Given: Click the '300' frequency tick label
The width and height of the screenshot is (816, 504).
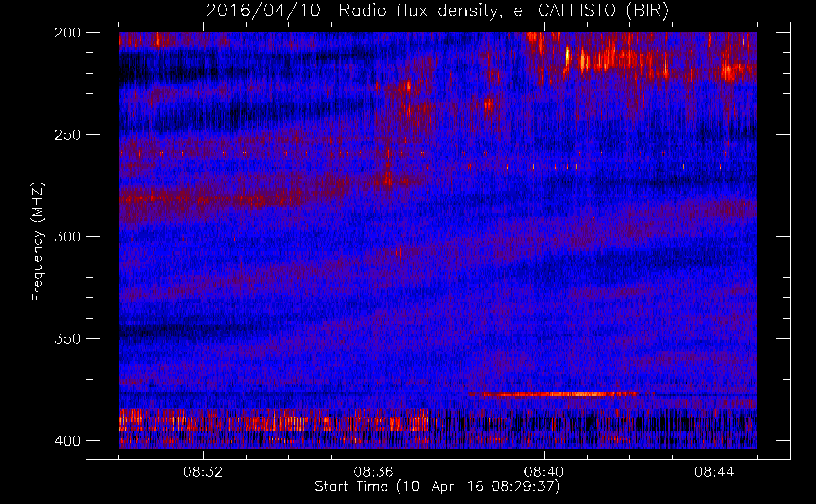Looking at the screenshot, I should tap(68, 236).
